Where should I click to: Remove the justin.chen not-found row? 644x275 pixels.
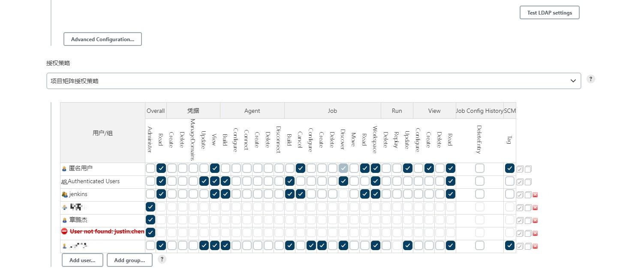pyautogui.click(x=535, y=233)
